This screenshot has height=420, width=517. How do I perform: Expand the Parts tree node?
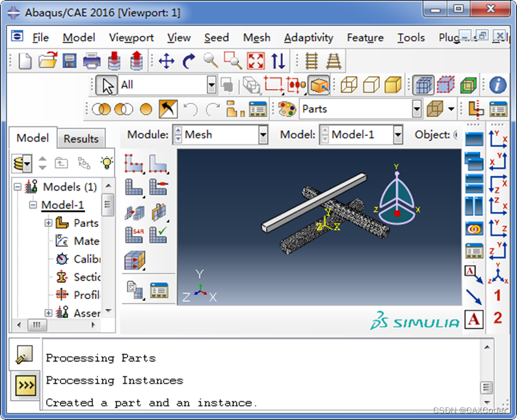pos(48,223)
